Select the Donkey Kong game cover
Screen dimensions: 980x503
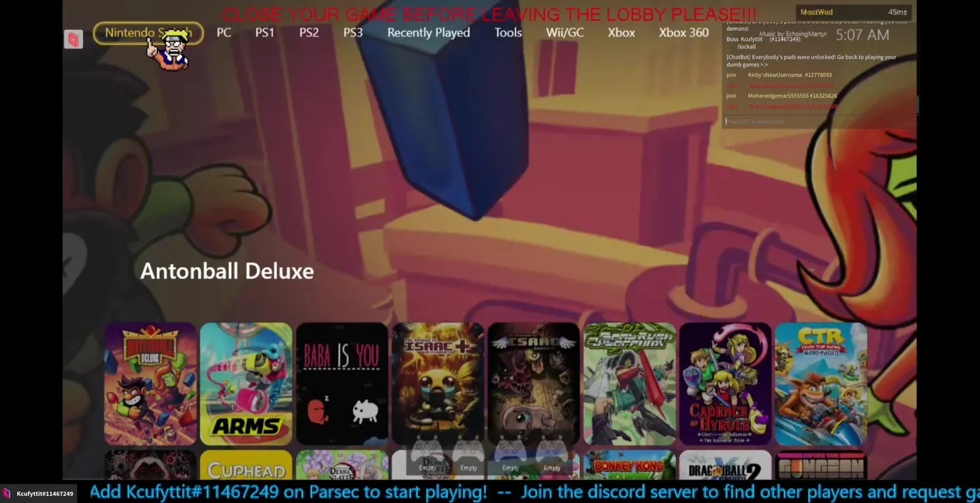(x=630, y=466)
